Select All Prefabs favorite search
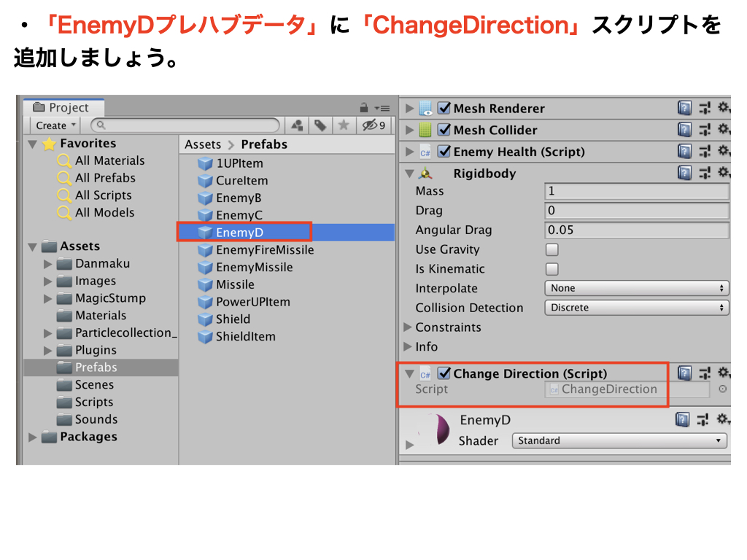 (x=105, y=178)
